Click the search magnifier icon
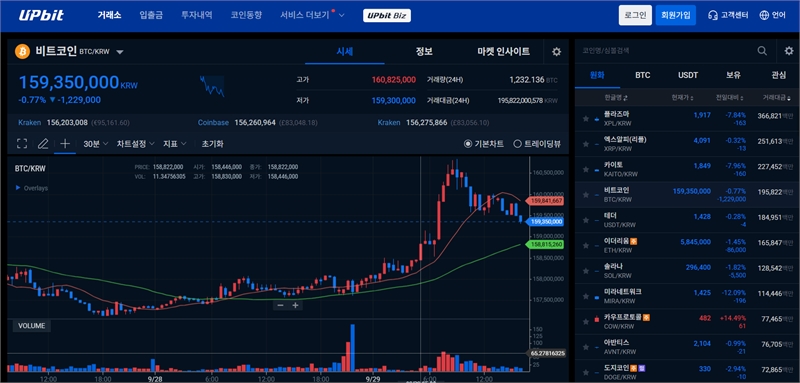This screenshot has width=800, height=383. coord(762,50)
